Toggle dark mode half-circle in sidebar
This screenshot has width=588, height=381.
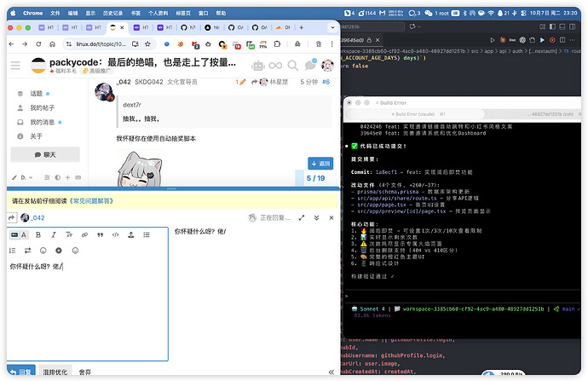click(x=57, y=177)
